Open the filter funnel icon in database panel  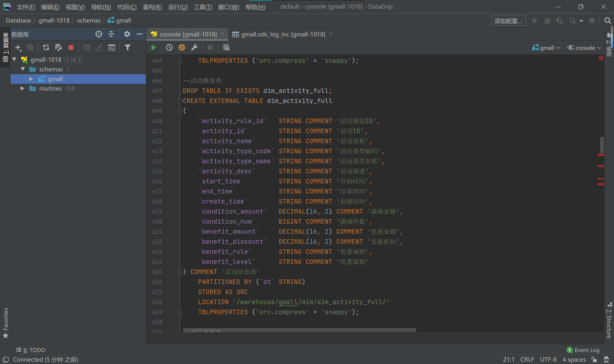(127, 48)
